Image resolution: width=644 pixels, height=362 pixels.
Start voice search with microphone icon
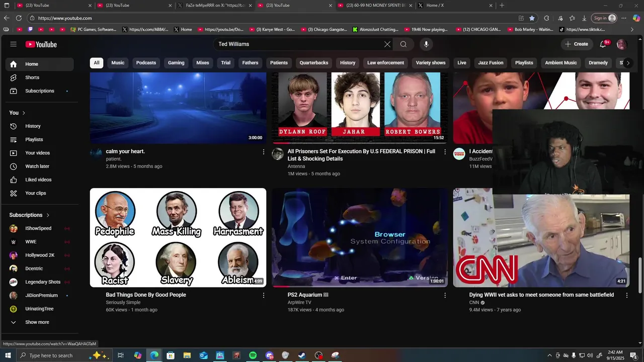(426, 44)
